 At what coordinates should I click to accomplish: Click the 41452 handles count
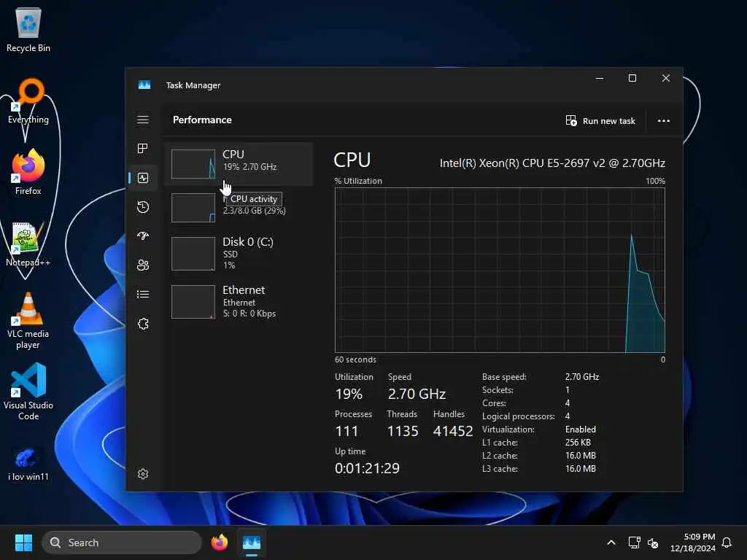click(453, 431)
